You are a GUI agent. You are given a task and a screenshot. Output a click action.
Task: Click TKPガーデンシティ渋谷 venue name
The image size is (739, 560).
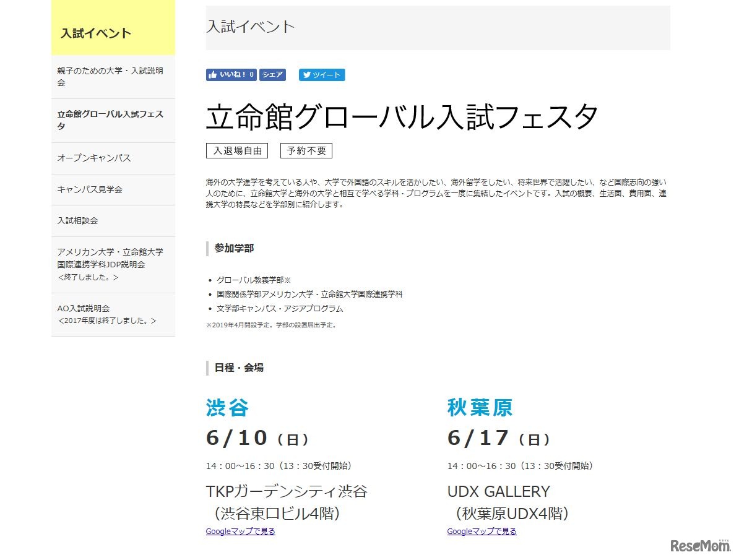click(x=287, y=492)
